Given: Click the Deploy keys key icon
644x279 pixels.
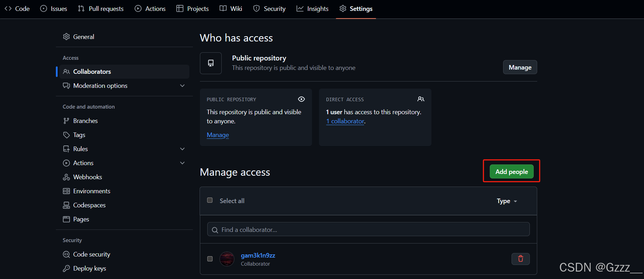Looking at the screenshot, I should coord(66,268).
